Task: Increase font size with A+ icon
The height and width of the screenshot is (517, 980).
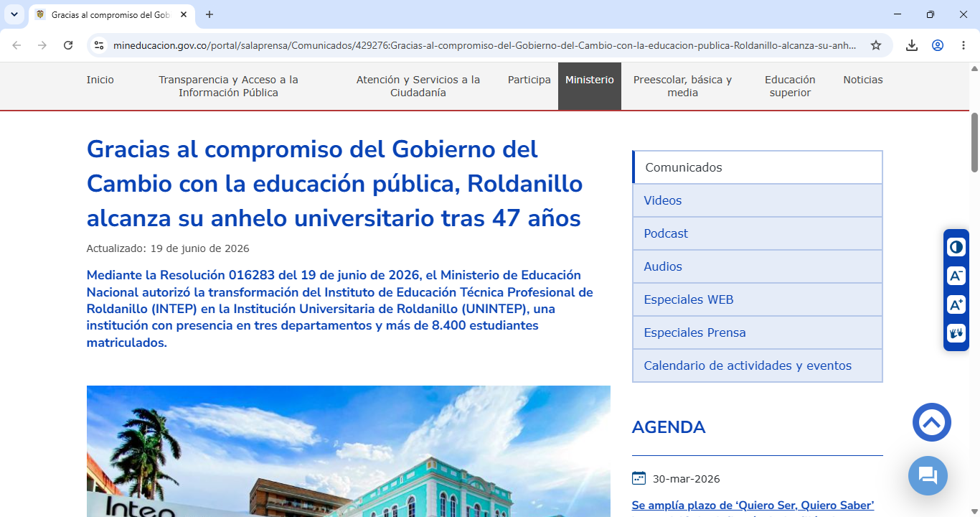Action: pos(956,304)
